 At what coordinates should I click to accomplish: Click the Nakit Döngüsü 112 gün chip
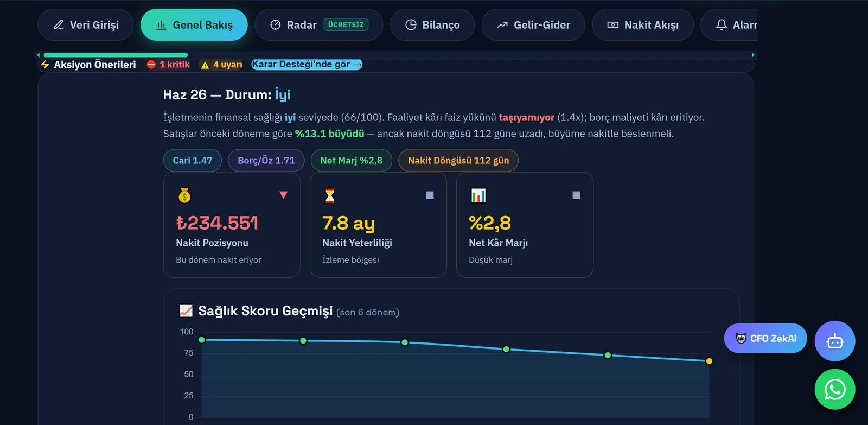pyautogui.click(x=458, y=161)
